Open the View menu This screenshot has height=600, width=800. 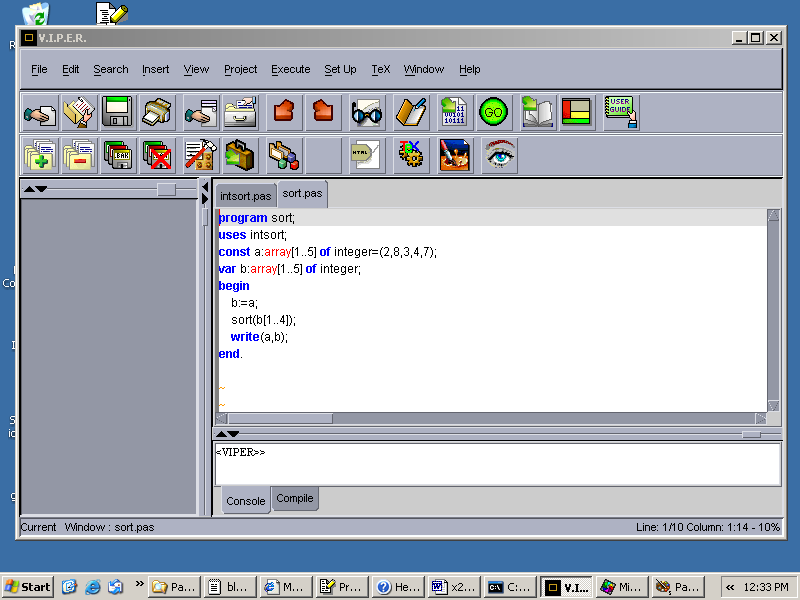(196, 69)
